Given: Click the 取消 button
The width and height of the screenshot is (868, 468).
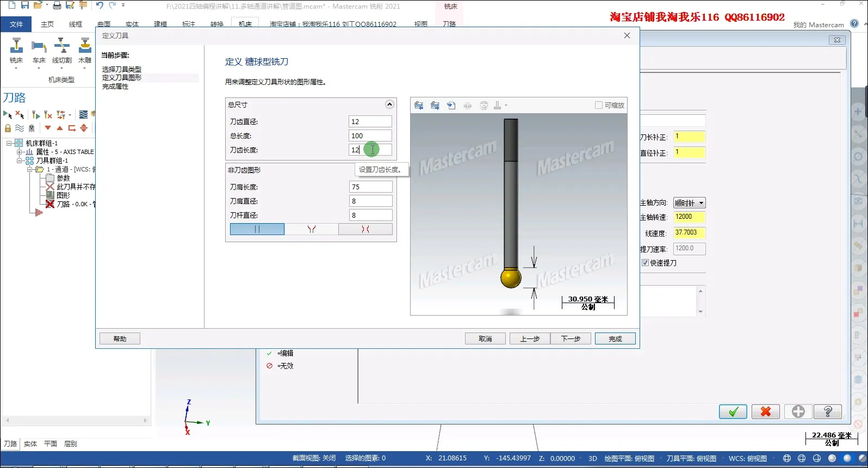Looking at the screenshot, I should pyautogui.click(x=485, y=338).
